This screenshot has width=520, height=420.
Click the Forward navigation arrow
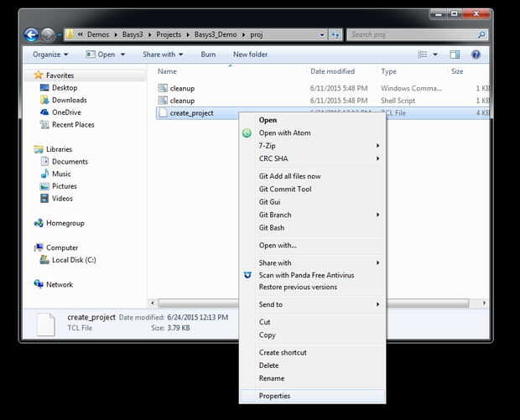point(48,34)
